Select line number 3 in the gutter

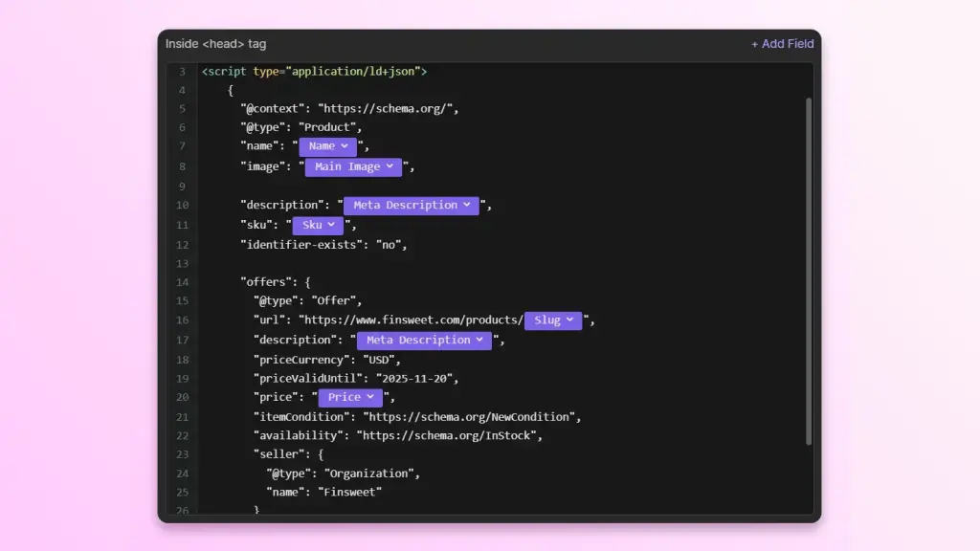click(182, 71)
